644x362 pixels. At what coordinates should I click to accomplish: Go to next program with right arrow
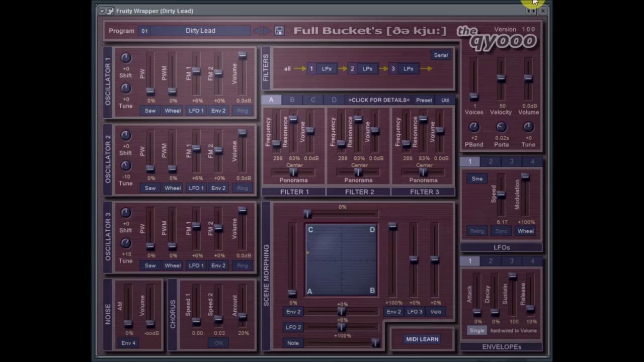(267, 31)
